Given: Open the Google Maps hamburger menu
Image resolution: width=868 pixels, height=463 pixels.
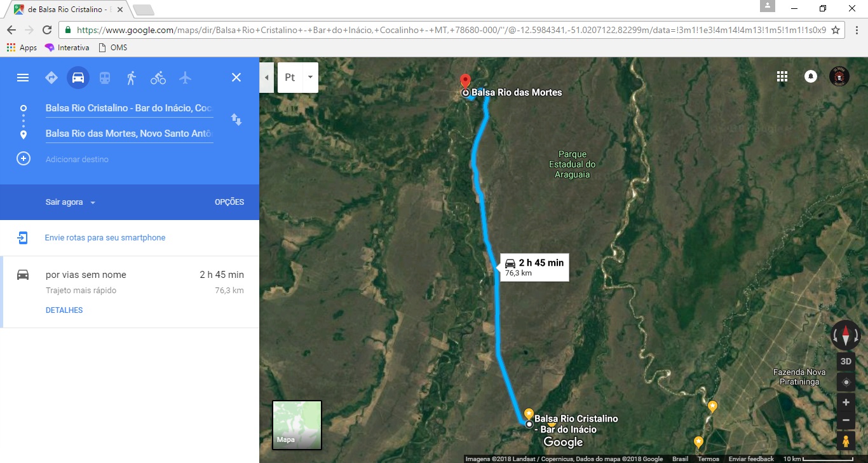Looking at the screenshot, I should pyautogui.click(x=23, y=78).
